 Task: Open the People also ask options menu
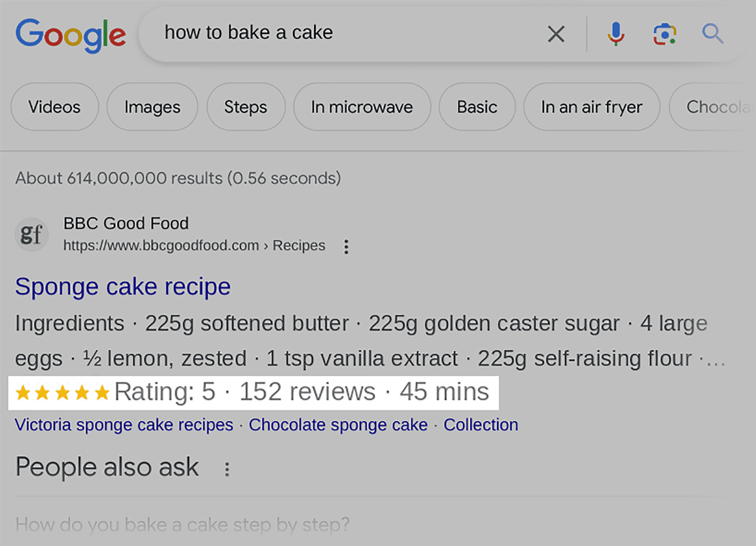click(x=226, y=468)
